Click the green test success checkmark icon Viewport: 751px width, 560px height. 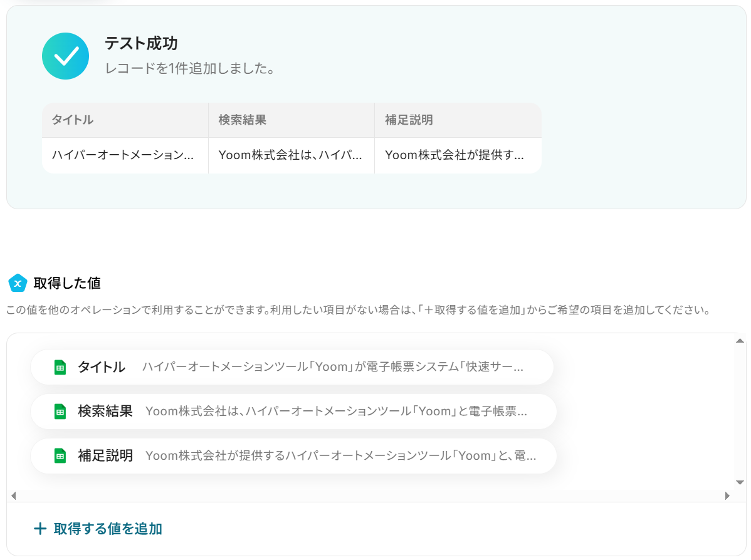65,56
